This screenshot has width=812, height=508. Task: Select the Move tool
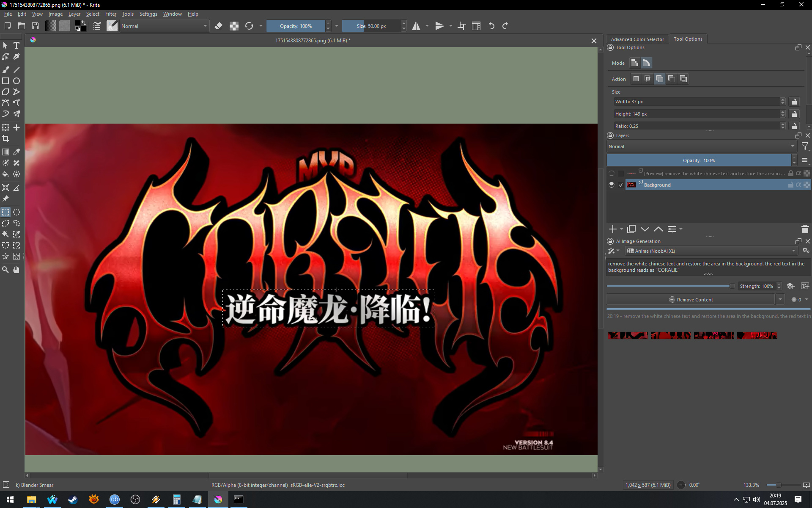click(16, 127)
